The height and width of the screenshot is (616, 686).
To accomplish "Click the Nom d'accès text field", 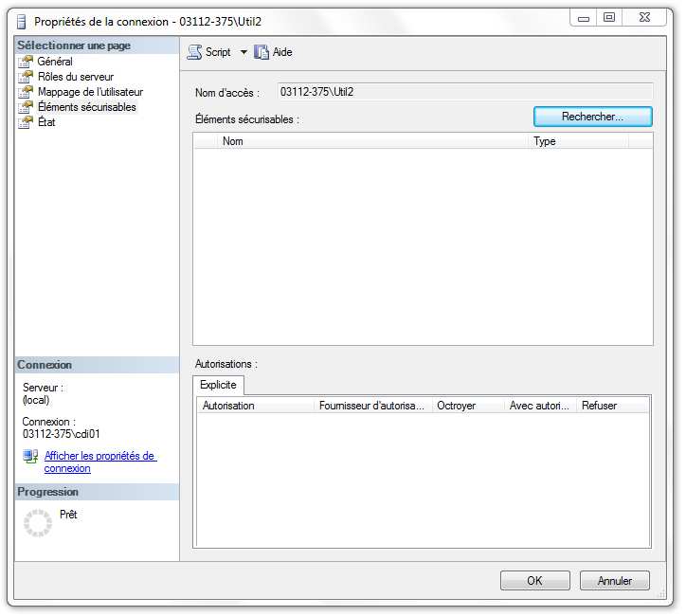I will [x=463, y=92].
